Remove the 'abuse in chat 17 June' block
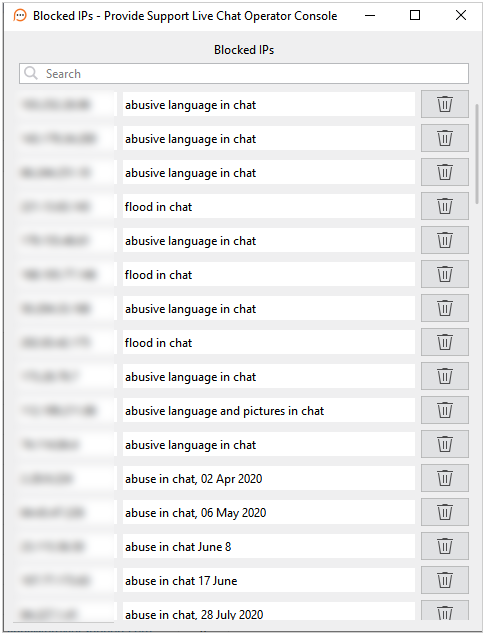This screenshot has height=635, width=485. [x=445, y=580]
